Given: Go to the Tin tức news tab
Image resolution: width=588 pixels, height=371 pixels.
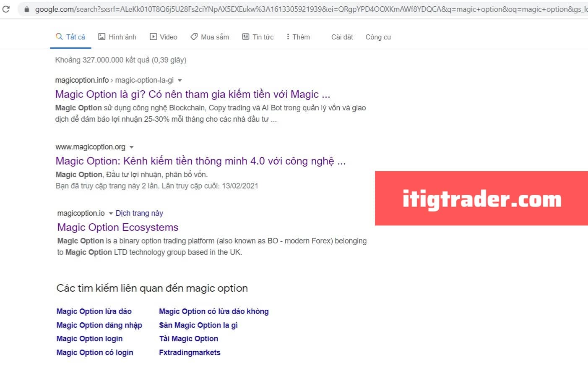Looking at the screenshot, I should 258,37.
